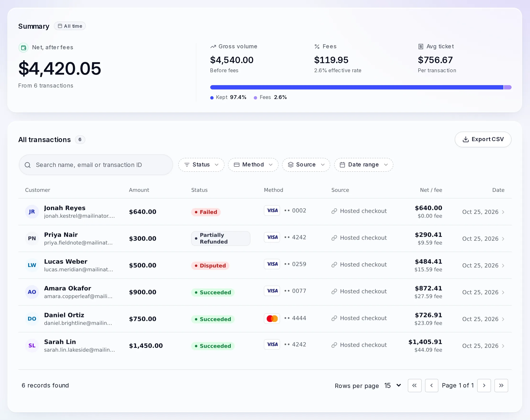The width and height of the screenshot is (530, 420).
Task: Click the green wallet Net after fees icon
Action: [23, 48]
